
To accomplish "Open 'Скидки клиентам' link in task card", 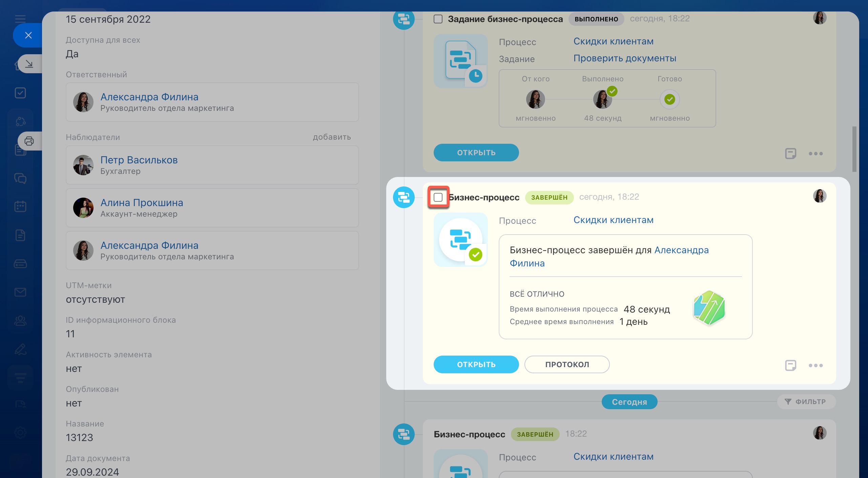I will click(613, 41).
